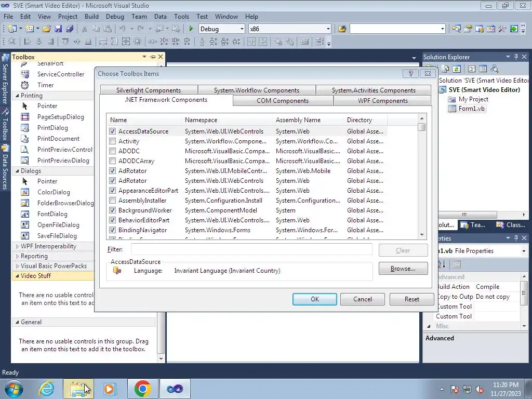The height and width of the screenshot is (399, 532).
Task: Uncheck the AppearanceEditorPart checkbox
Action: point(112,191)
